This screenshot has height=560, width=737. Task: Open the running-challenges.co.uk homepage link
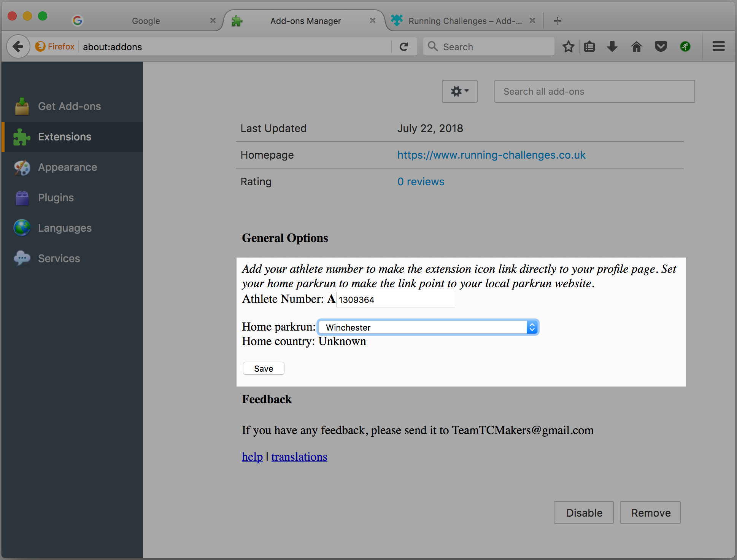491,155
